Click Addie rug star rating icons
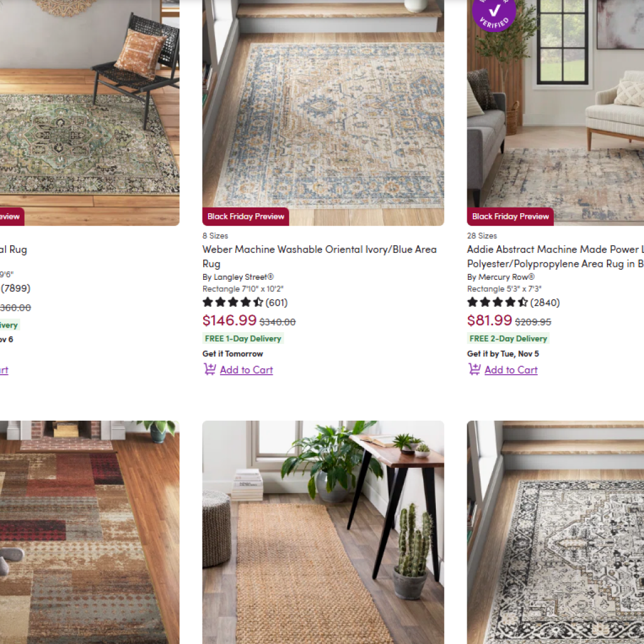 click(x=497, y=303)
